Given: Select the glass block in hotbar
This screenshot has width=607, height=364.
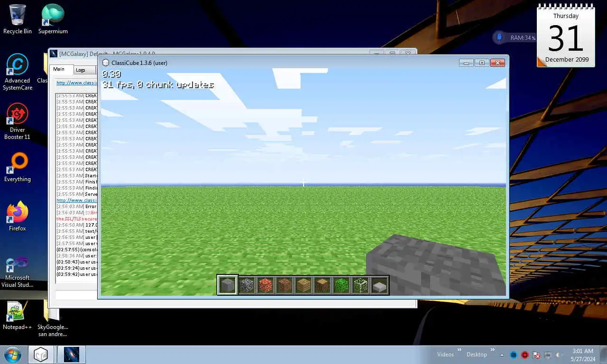Looking at the screenshot, I should click(360, 285).
